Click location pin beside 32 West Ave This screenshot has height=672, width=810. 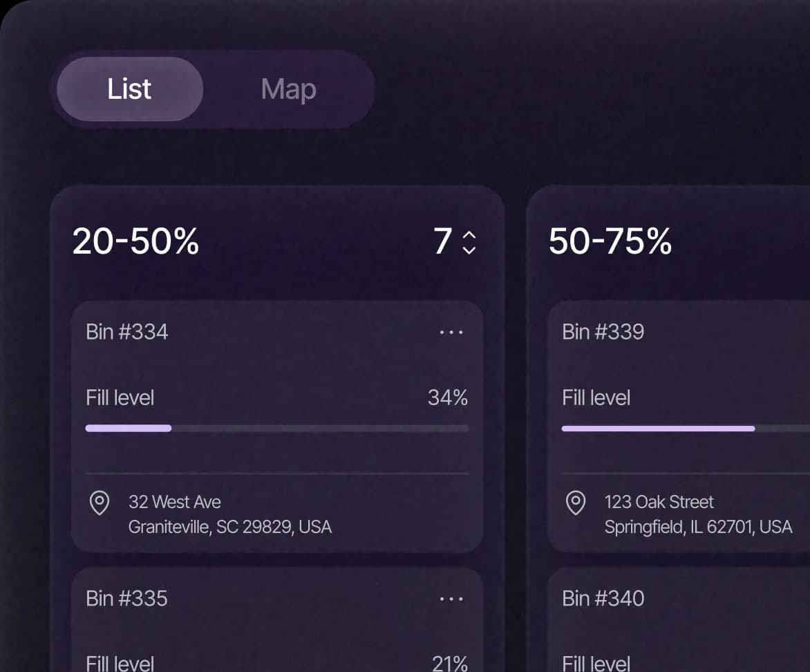[100, 503]
